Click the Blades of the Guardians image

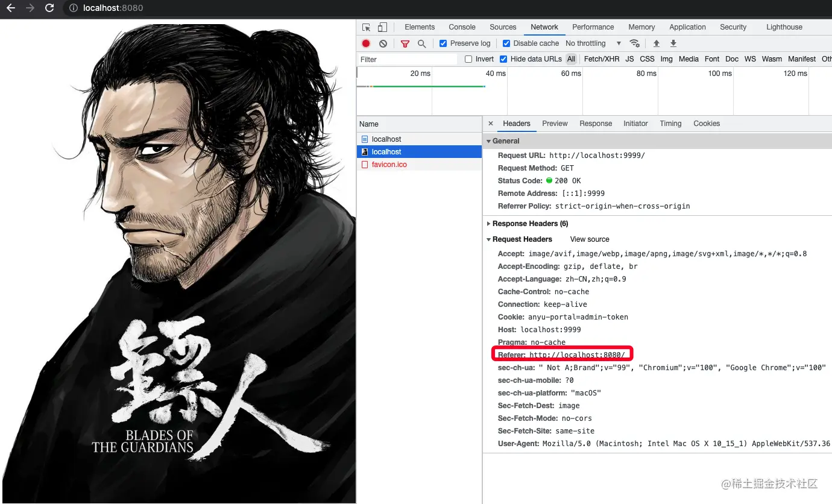[x=178, y=263]
